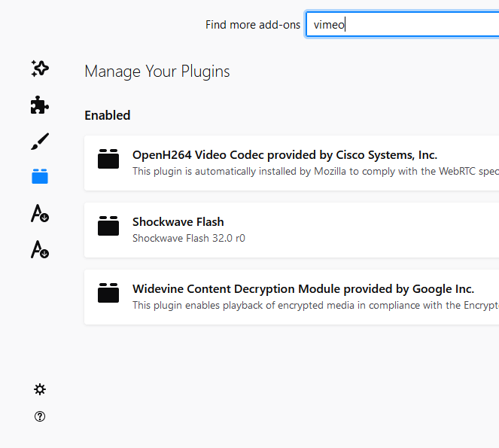Select the blue Plugins block icon

point(40,177)
